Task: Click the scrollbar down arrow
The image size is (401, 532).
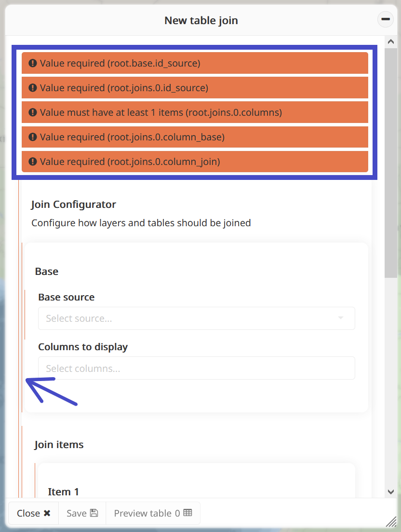Action: coord(390,491)
